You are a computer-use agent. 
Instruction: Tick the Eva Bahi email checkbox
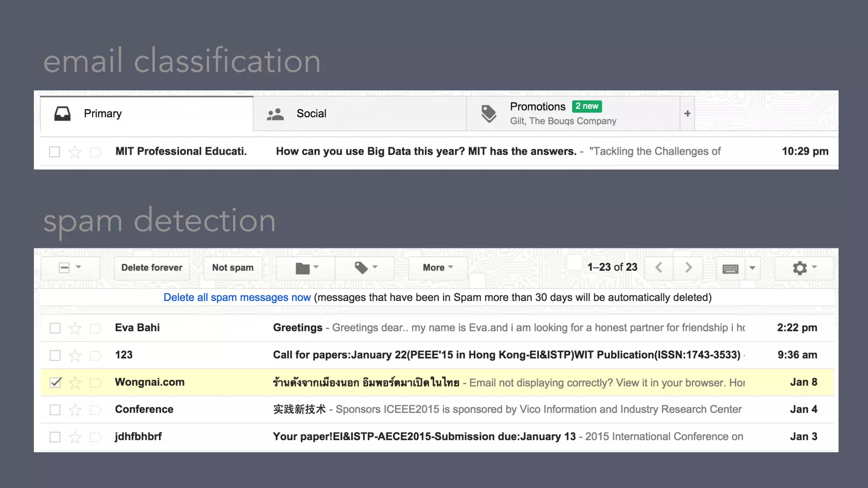click(x=55, y=328)
